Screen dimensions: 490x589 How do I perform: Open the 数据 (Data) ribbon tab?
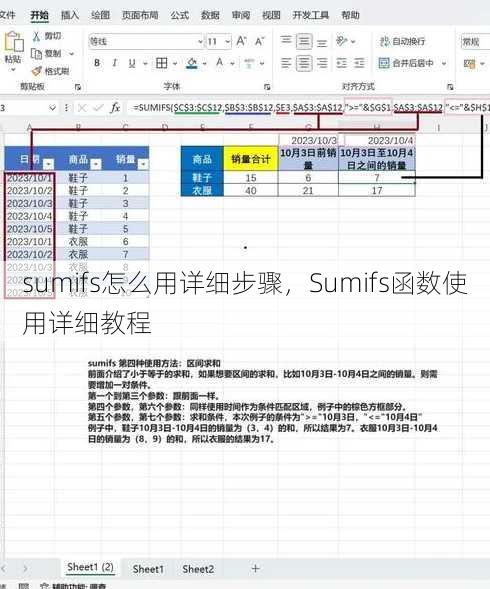[210, 15]
